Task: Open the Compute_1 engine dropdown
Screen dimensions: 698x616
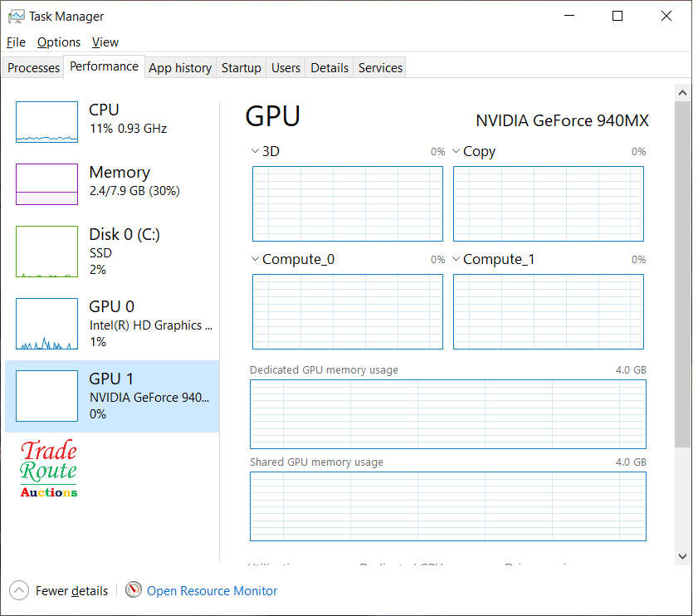Action: click(456, 259)
